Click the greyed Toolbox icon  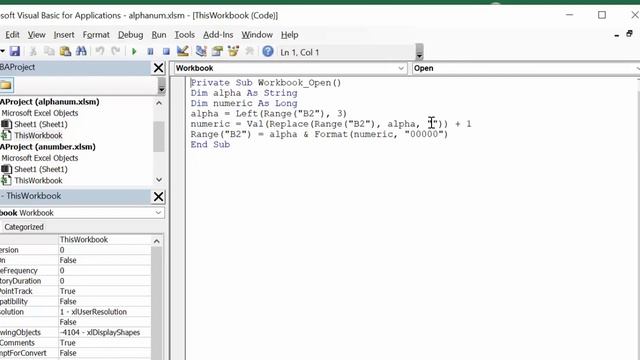click(x=249, y=51)
